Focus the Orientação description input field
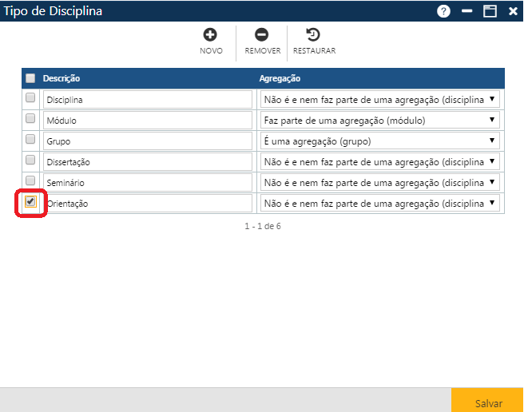The height and width of the screenshot is (412, 532). click(148, 204)
